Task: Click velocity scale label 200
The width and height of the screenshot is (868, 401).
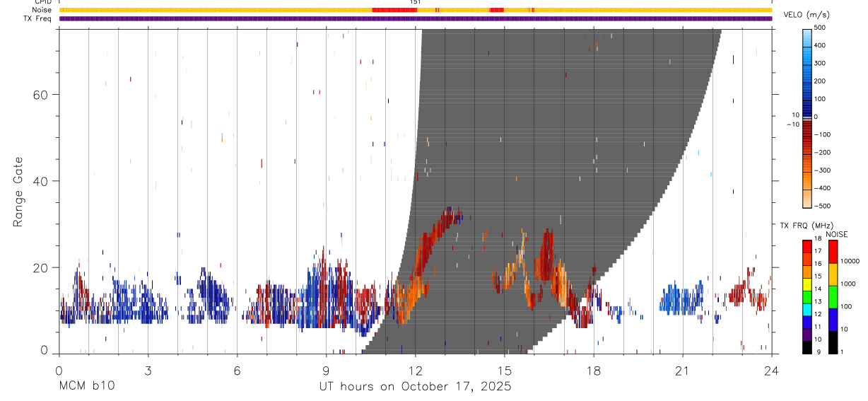Action: pos(821,81)
